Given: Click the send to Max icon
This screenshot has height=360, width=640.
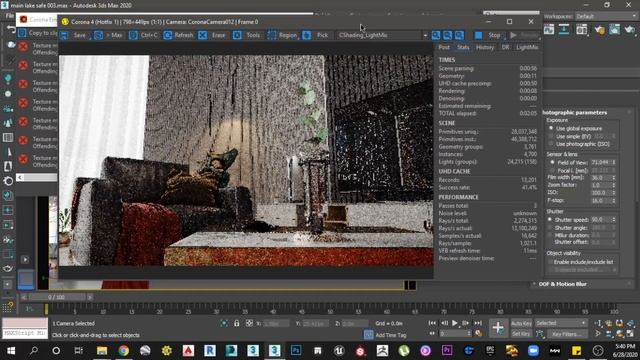Looking at the screenshot, I should pos(99,35).
